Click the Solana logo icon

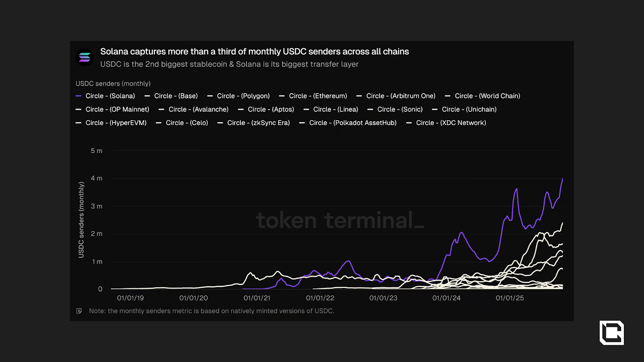tap(85, 58)
